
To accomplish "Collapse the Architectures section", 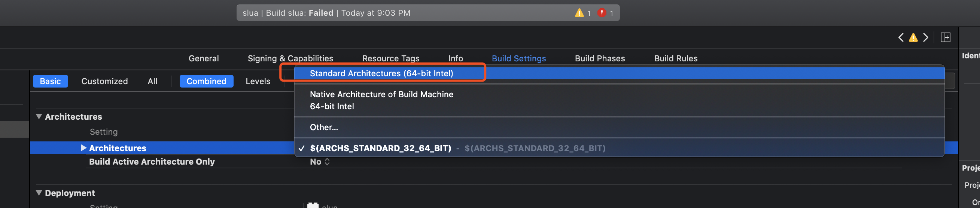I will pyautogui.click(x=39, y=117).
